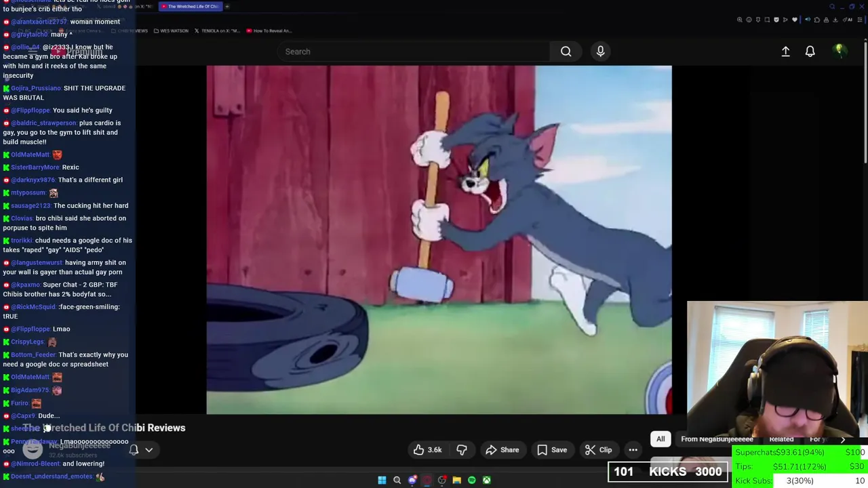Click chat username Gojira_Prussiano
The height and width of the screenshot is (488, 868).
point(35,88)
